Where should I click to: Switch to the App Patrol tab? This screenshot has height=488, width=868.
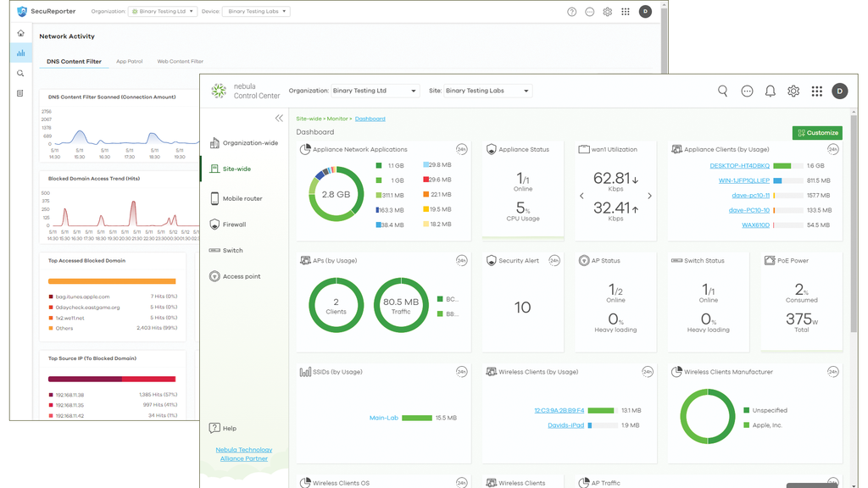[x=130, y=61]
